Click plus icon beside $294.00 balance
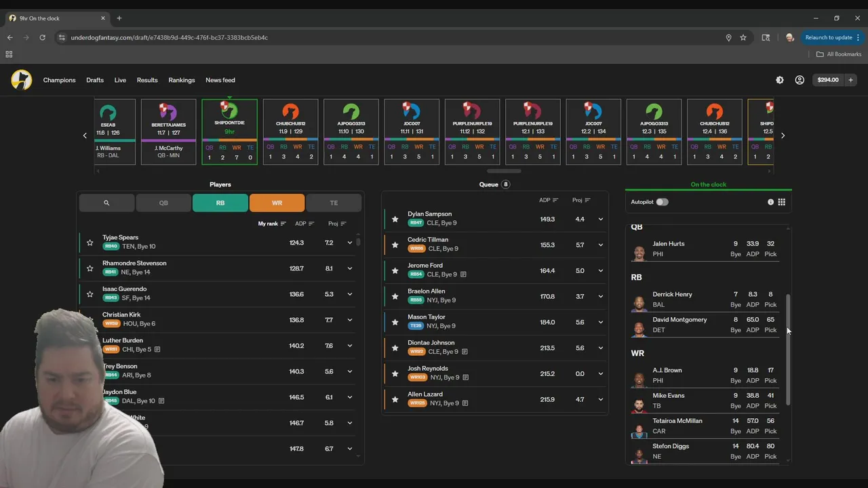The width and height of the screenshot is (868, 488). [850, 80]
